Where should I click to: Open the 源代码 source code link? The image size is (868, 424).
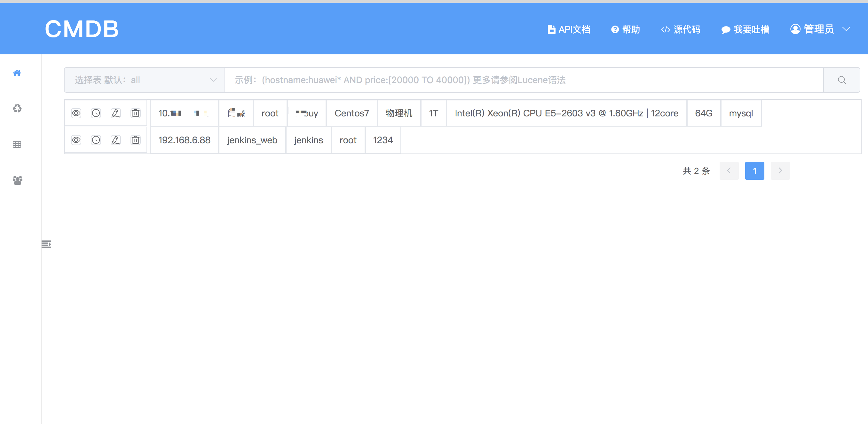click(680, 29)
